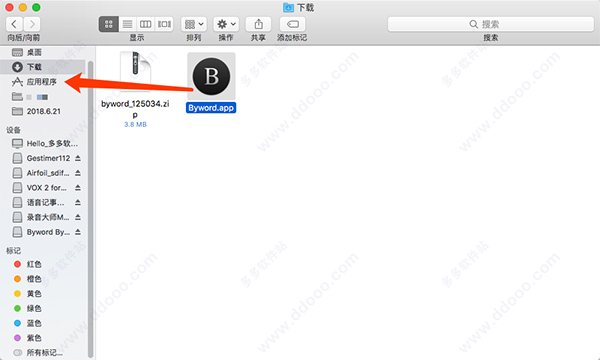
Task: Go back with the left arrow button
Action: pyautogui.click(x=15, y=24)
